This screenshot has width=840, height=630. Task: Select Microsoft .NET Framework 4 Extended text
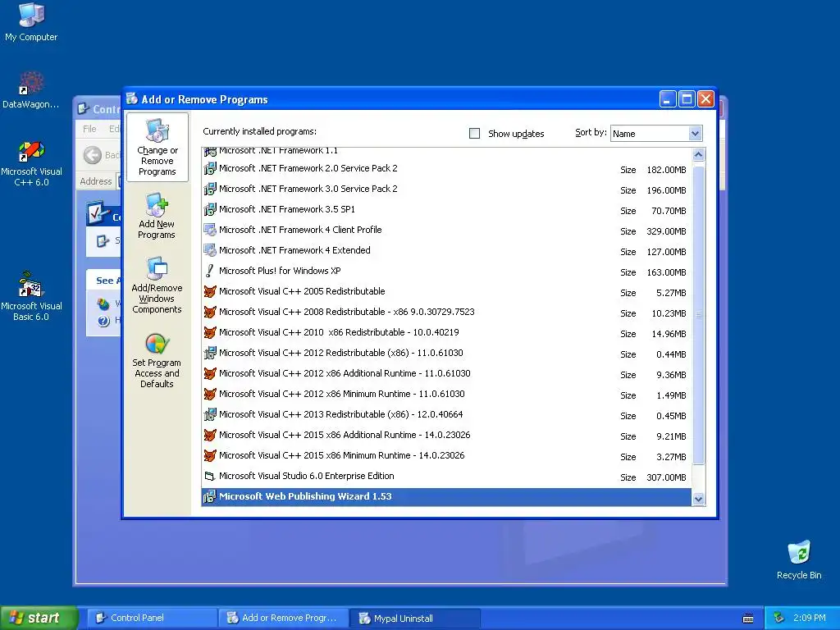pyautogui.click(x=294, y=250)
